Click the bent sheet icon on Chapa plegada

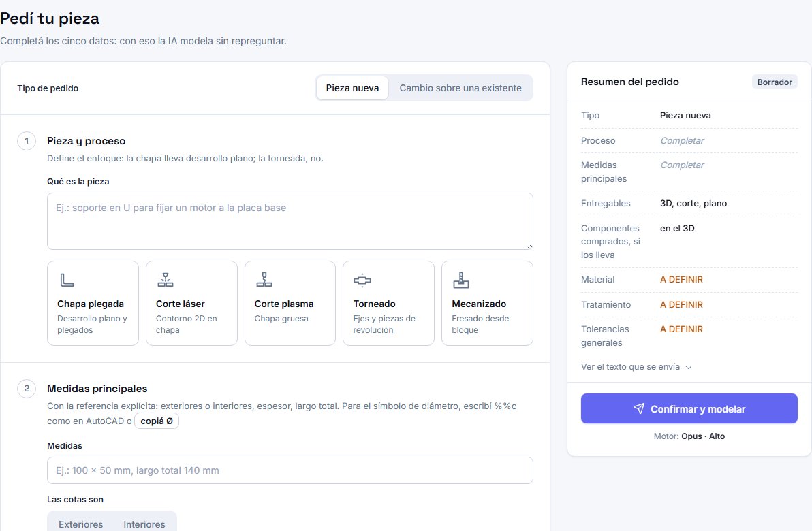tap(67, 280)
